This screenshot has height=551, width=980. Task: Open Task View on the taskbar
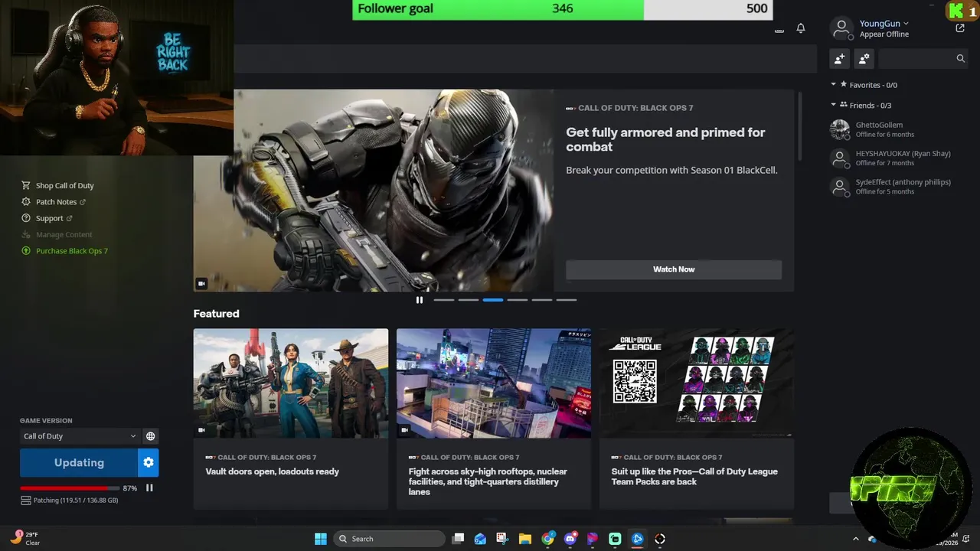coord(458,539)
